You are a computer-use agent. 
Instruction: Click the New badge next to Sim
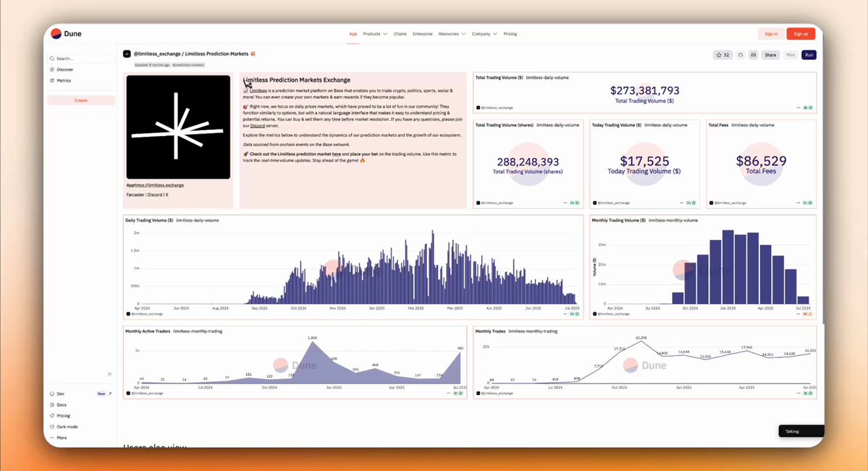[x=101, y=394]
